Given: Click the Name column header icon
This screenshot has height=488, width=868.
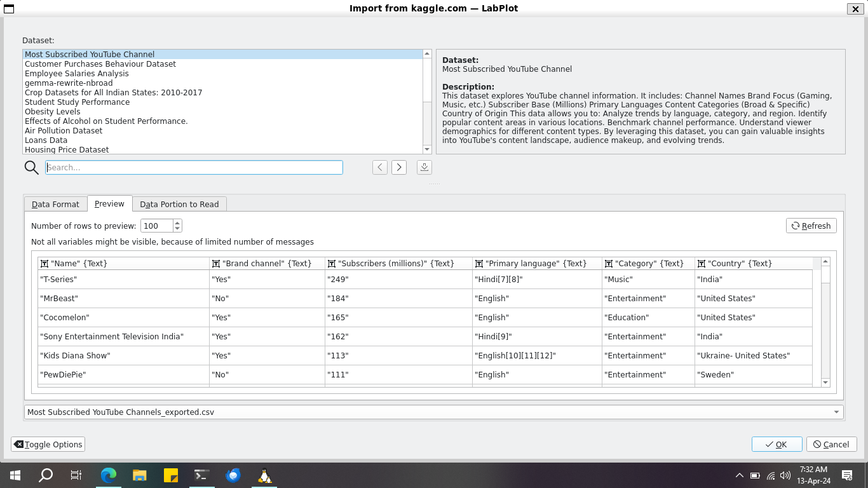Looking at the screenshot, I should tap(44, 263).
